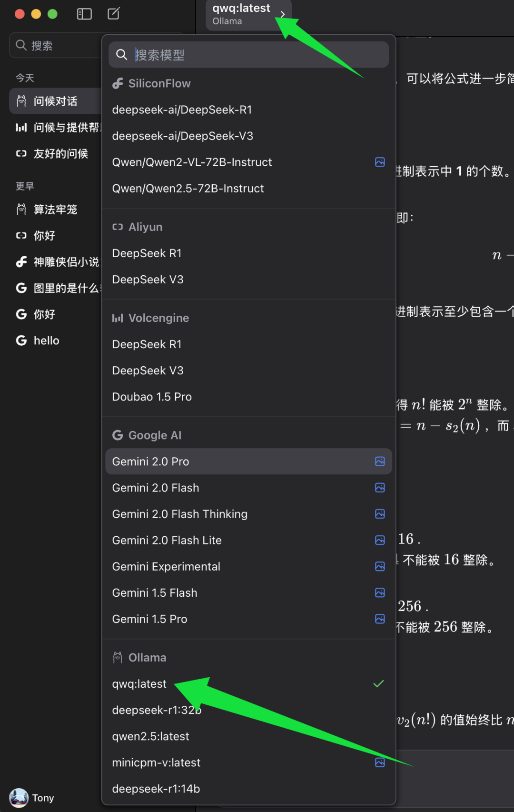Click the SiliconFlow provider group header

[x=159, y=84]
